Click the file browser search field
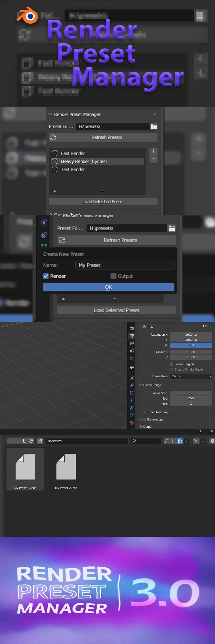Screen dimensions: 215x644 tap(146, 441)
